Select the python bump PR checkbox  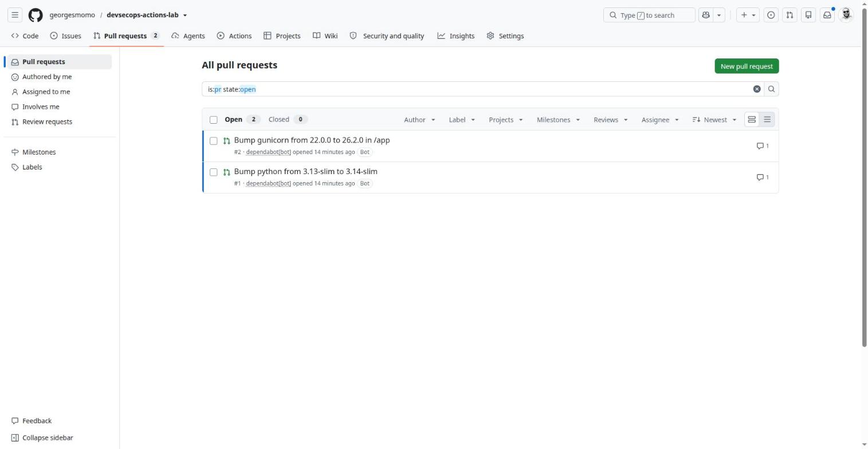(x=214, y=172)
